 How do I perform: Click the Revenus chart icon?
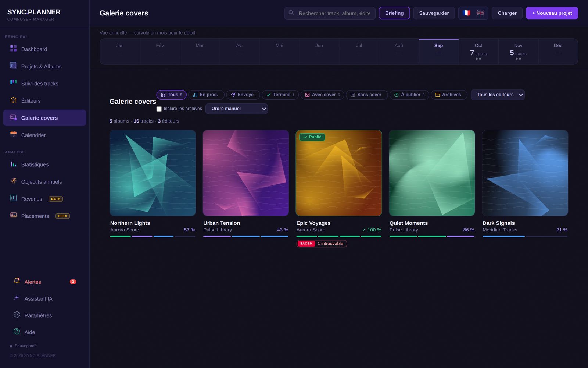point(13,198)
